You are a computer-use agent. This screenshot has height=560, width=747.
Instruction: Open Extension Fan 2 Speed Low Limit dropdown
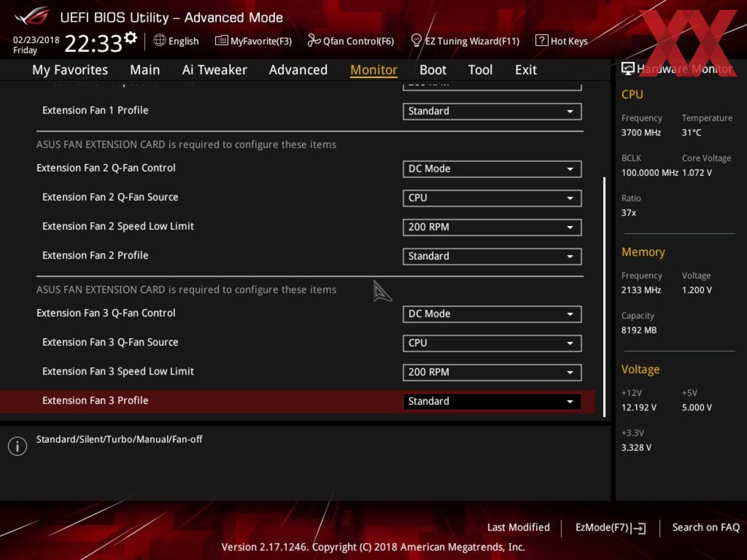492,227
